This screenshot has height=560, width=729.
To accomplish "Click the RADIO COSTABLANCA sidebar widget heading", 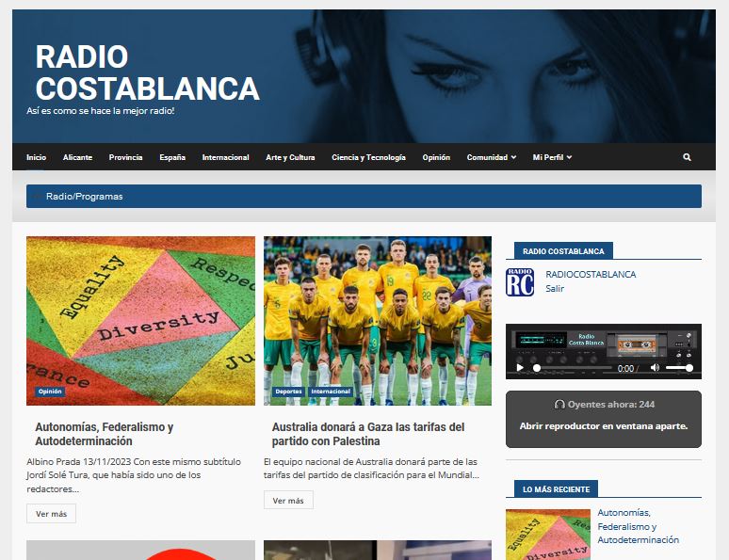I will (563, 251).
